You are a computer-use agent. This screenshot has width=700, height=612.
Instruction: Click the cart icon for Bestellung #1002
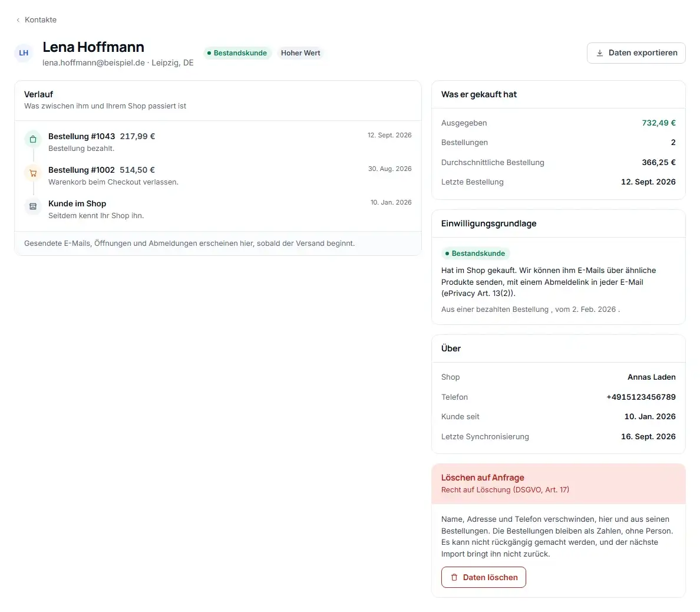[33, 173]
